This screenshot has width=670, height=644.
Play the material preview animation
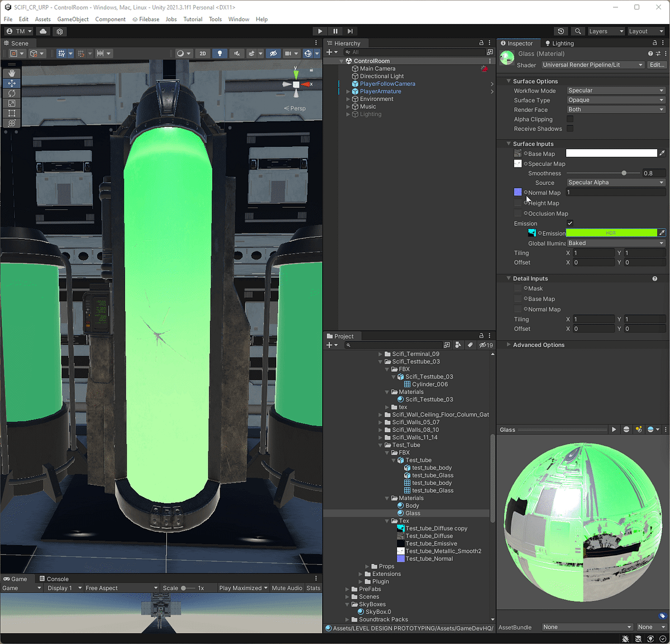point(614,430)
